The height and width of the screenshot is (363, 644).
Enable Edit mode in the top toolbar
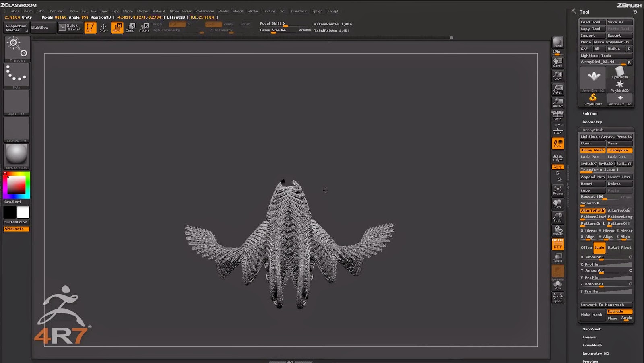(x=90, y=27)
